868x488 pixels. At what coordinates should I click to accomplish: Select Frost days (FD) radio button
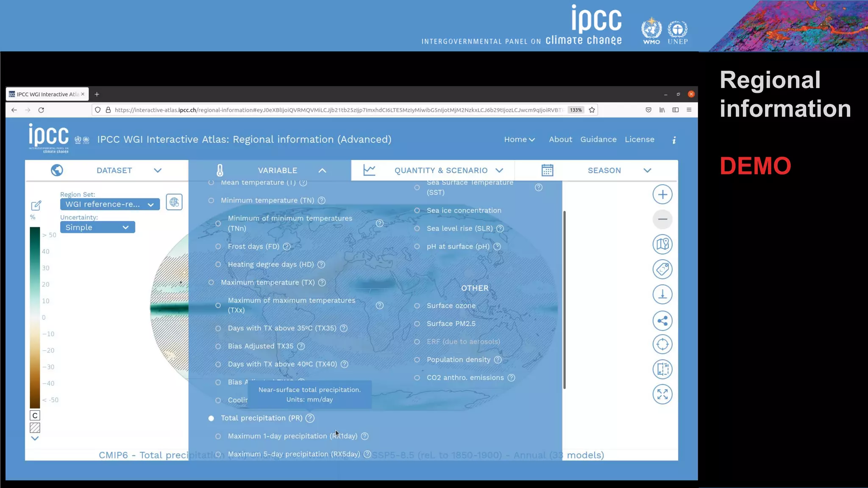coord(218,247)
